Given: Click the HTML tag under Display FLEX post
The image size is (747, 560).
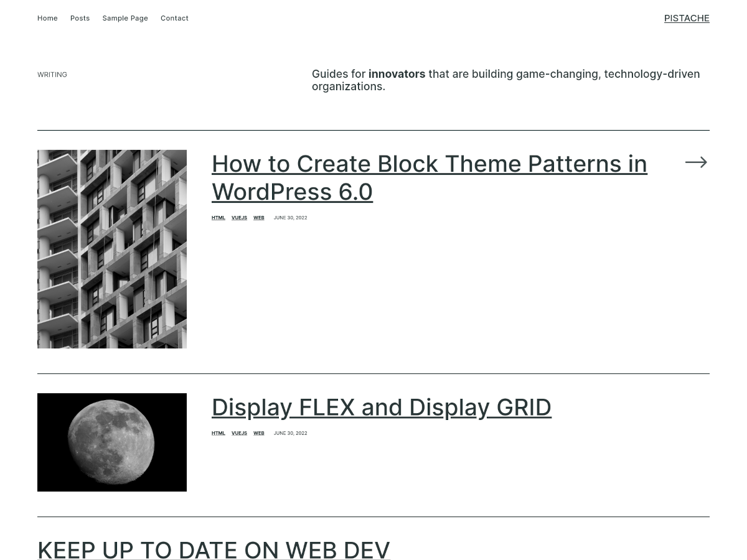Looking at the screenshot, I should (218, 433).
